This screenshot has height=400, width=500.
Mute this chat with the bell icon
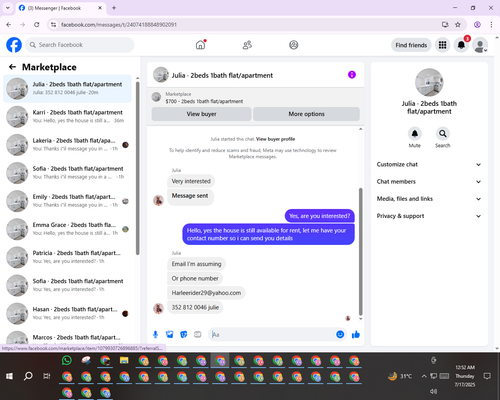(x=415, y=134)
